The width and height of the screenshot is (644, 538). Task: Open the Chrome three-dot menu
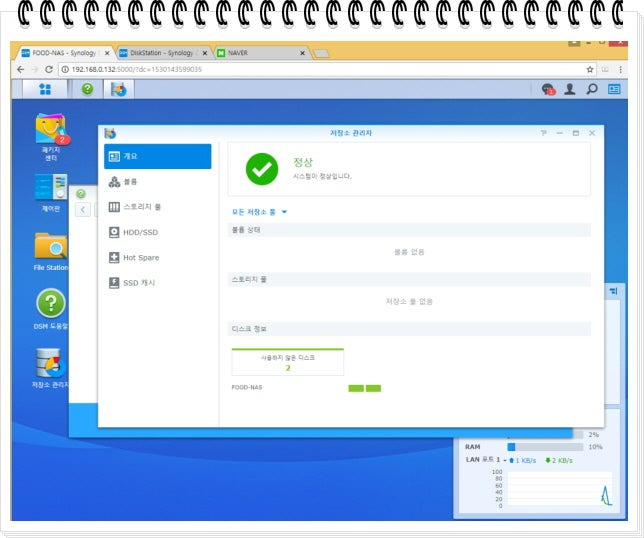[x=621, y=69]
